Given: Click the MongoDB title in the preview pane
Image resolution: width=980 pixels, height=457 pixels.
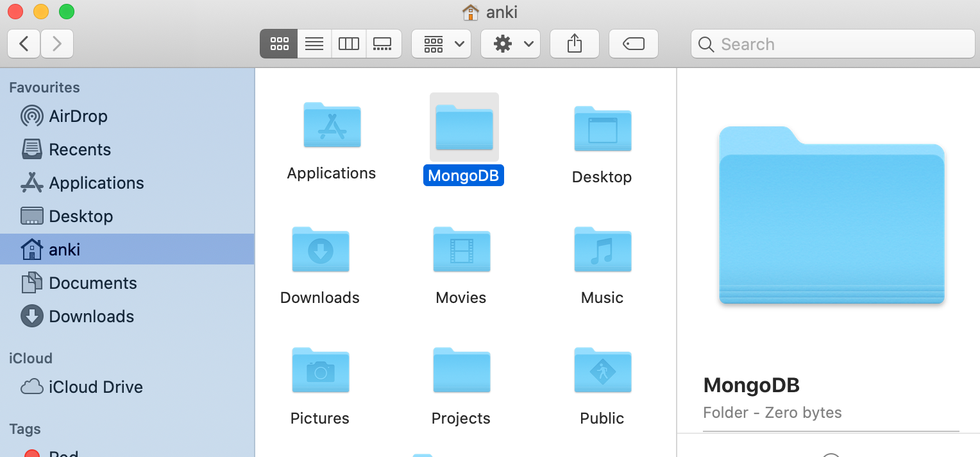Looking at the screenshot, I should pos(752,385).
